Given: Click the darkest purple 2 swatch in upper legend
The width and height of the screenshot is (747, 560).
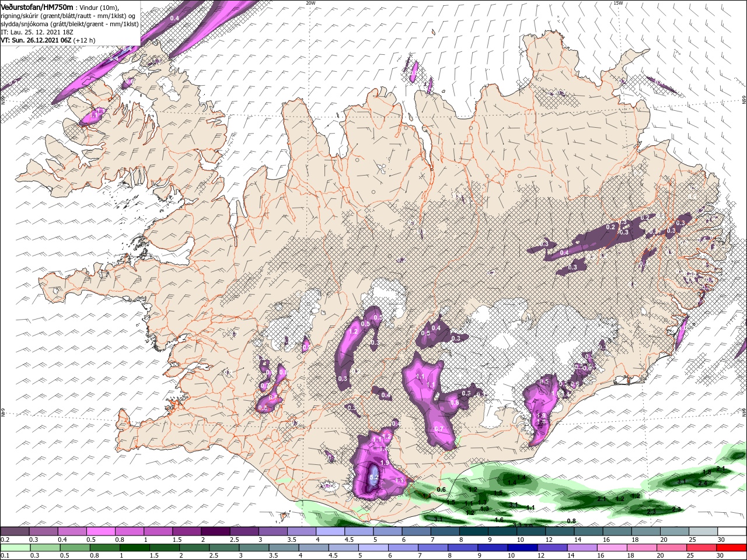Looking at the screenshot, I should pyautogui.click(x=215, y=531).
